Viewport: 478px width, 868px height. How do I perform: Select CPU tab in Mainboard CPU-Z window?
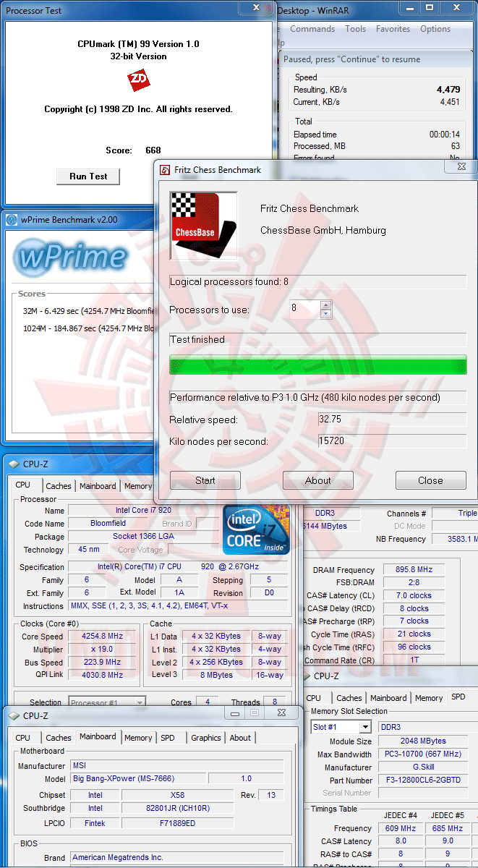click(x=23, y=738)
